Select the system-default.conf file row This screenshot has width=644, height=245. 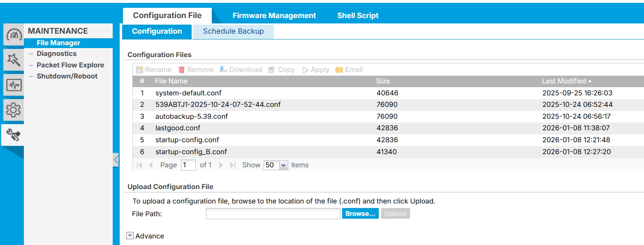click(x=388, y=93)
